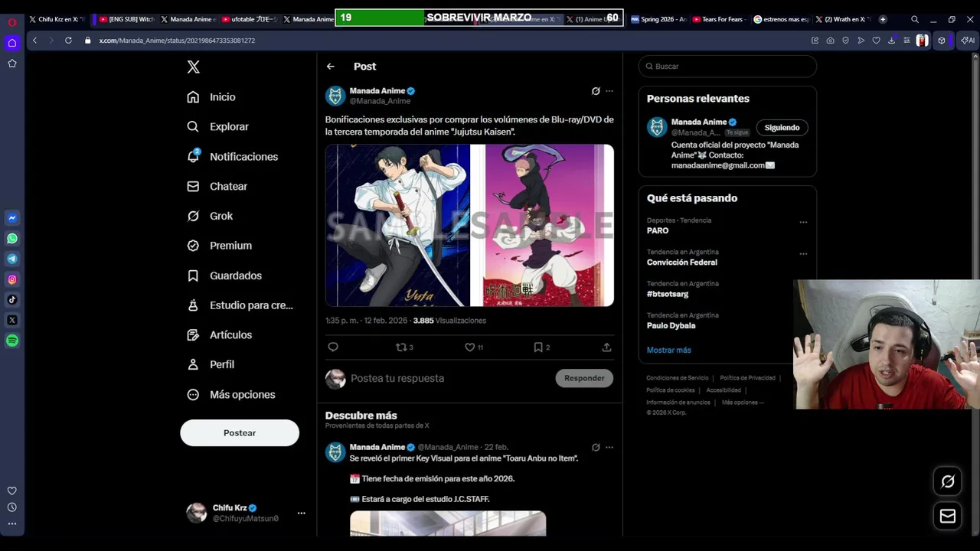Open a new tab with plus button
The height and width of the screenshot is (551, 980).
[883, 19]
